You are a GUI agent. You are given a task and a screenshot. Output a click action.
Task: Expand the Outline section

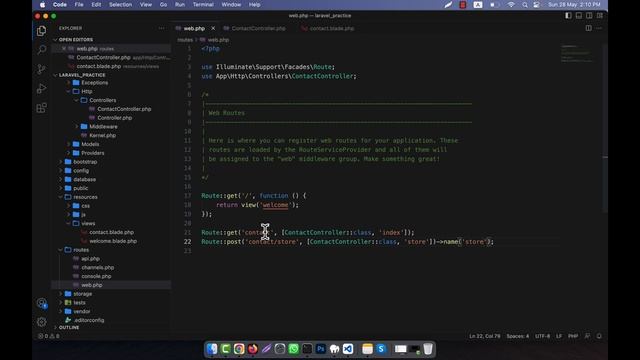tap(69, 327)
